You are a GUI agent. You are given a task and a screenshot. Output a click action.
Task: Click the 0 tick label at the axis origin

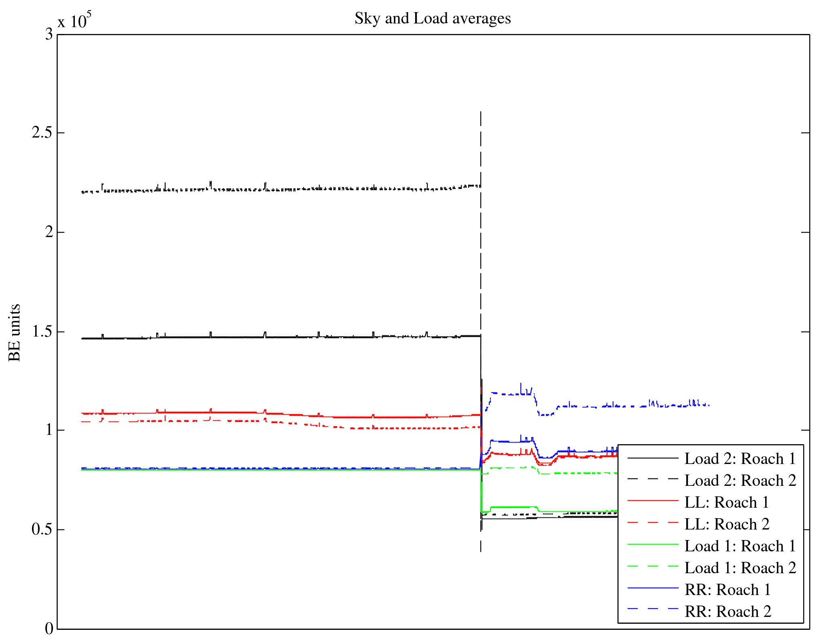pos(49,629)
